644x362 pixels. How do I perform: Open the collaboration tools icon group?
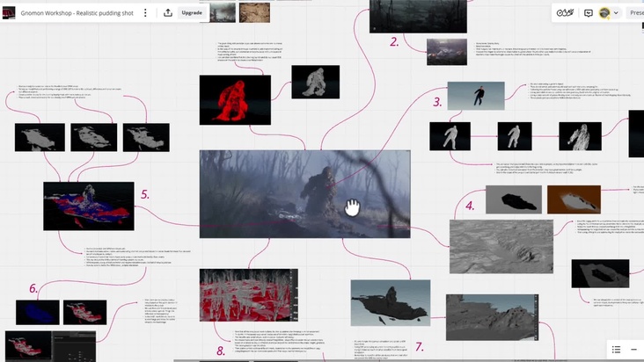pyautogui.click(x=567, y=13)
